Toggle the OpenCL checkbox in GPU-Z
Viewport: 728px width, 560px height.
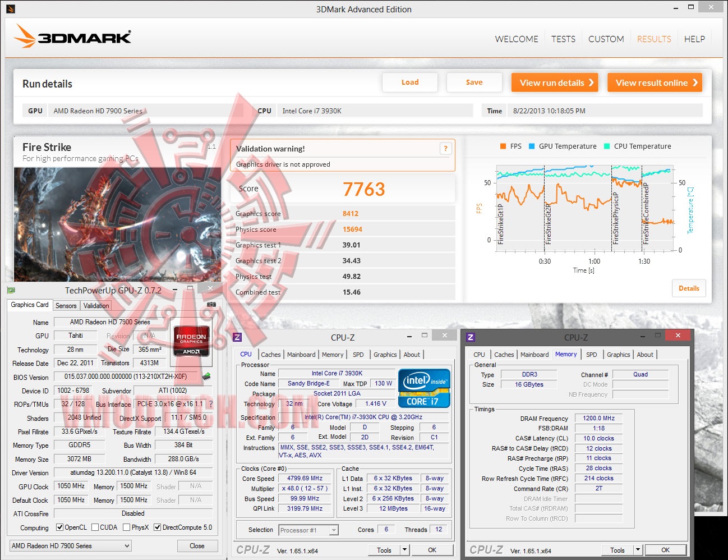click(x=59, y=527)
